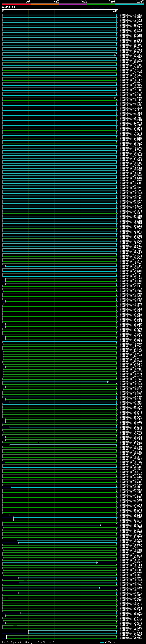Select the UniRef100_A9YZV1 label
This screenshot has width=146, height=644.
(x=131, y=540)
